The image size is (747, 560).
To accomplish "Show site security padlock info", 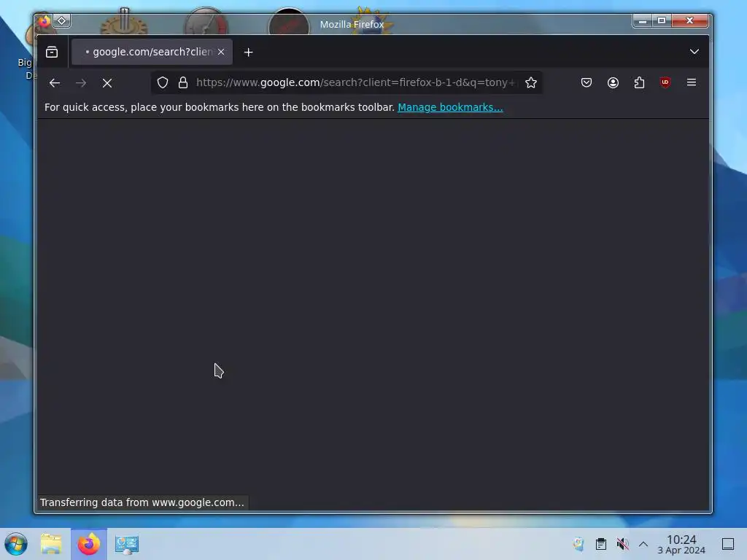I will click(183, 83).
